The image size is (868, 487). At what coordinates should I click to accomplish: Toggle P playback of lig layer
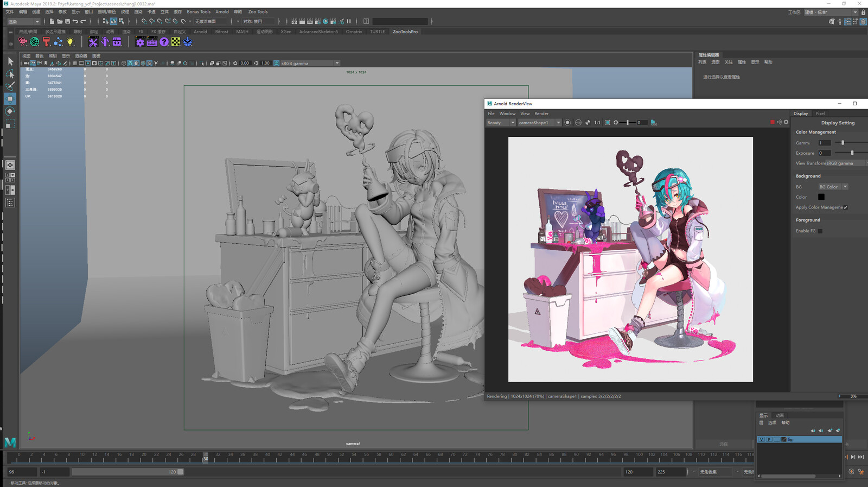(x=769, y=439)
